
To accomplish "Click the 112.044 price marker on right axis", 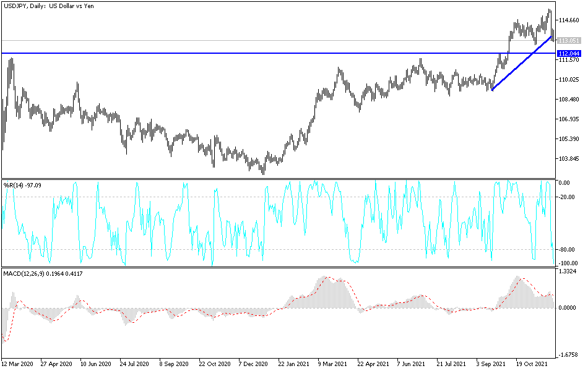I will coord(569,54).
